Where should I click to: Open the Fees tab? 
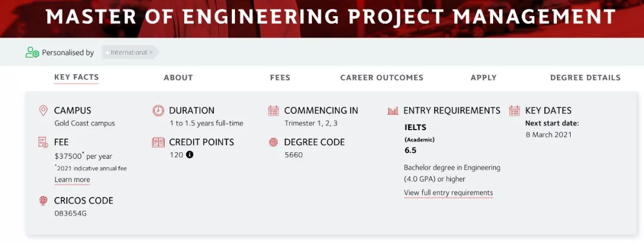(280, 78)
